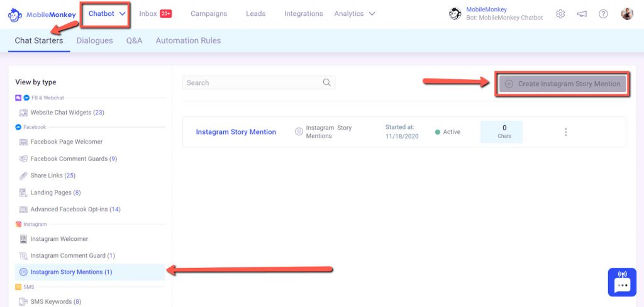Click the Landing Pages icon
This screenshot has width=644, height=307.
[x=23, y=193]
